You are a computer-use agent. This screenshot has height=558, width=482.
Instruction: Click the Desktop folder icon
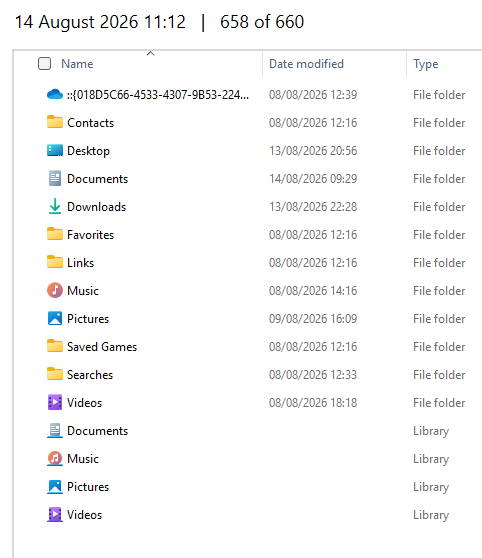[55, 151]
